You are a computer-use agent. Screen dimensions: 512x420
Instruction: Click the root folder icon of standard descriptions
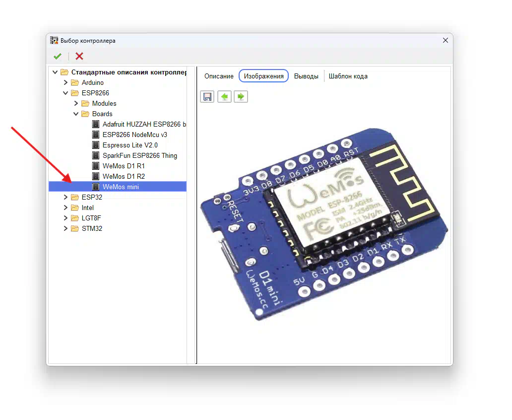(64, 72)
